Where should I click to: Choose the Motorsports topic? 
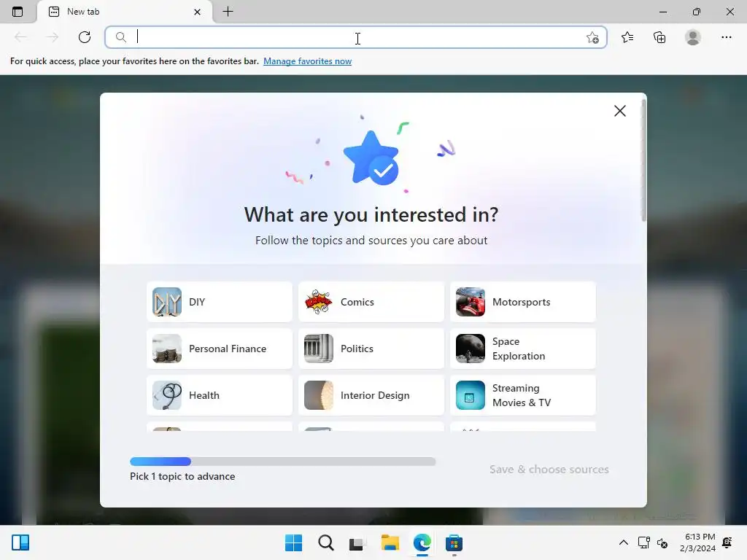click(x=523, y=302)
